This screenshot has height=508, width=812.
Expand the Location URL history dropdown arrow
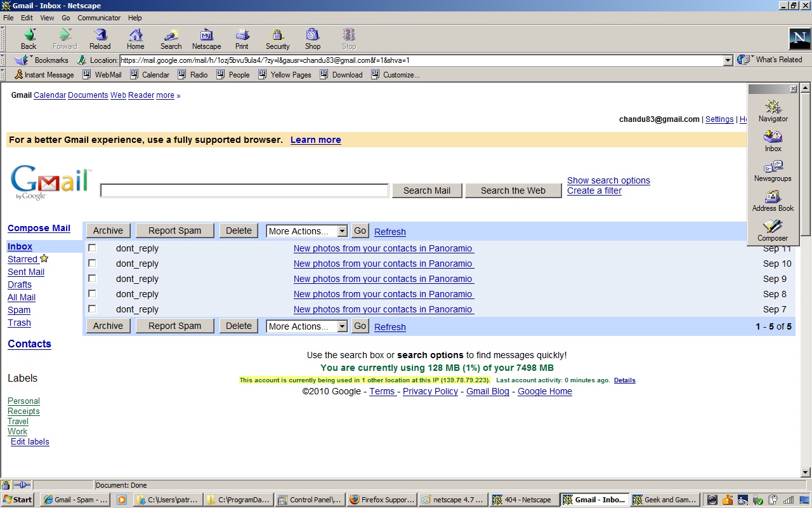click(x=728, y=60)
